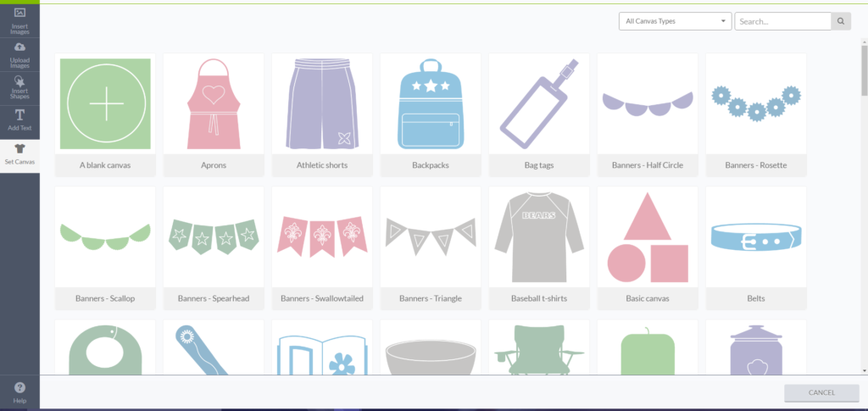Screen dimensions: 868x411
Task: Select the Banners - Scallop picture
Action: coord(105,236)
